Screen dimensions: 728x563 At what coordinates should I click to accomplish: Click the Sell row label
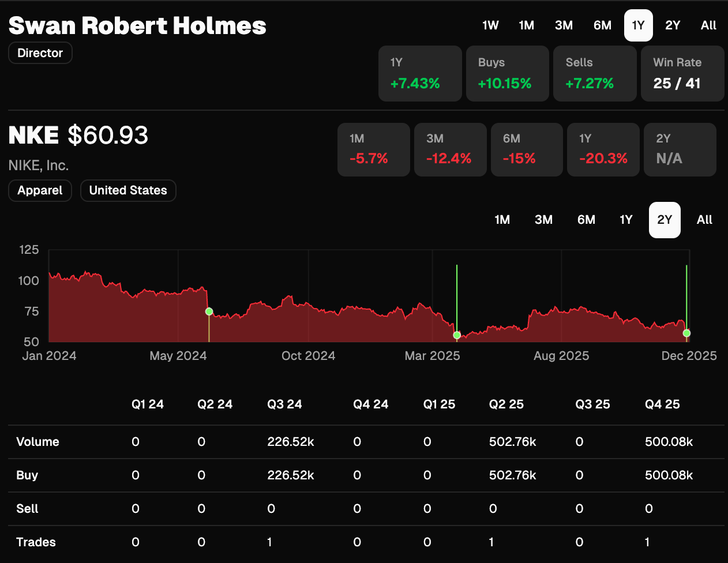(x=27, y=509)
